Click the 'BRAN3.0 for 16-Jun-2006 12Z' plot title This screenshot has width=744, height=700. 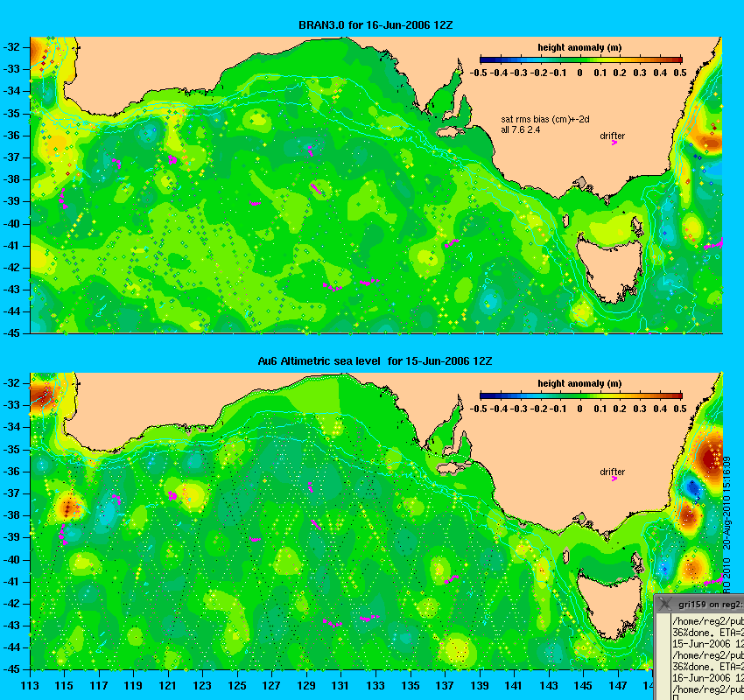(x=376, y=25)
